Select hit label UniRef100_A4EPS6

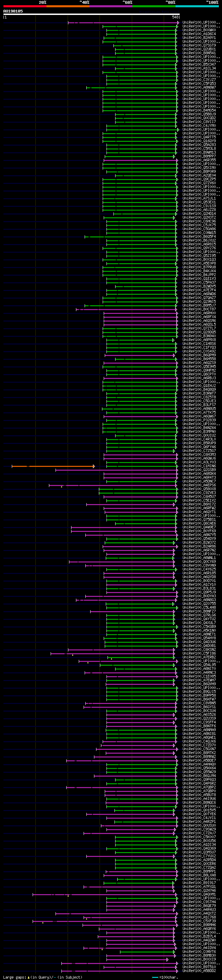199,485
